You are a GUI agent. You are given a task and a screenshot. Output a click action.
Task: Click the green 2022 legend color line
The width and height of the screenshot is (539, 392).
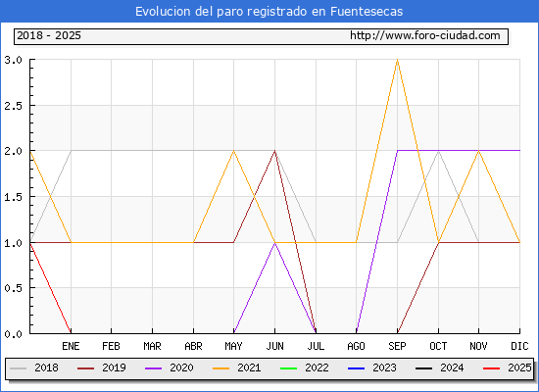[x=289, y=368]
